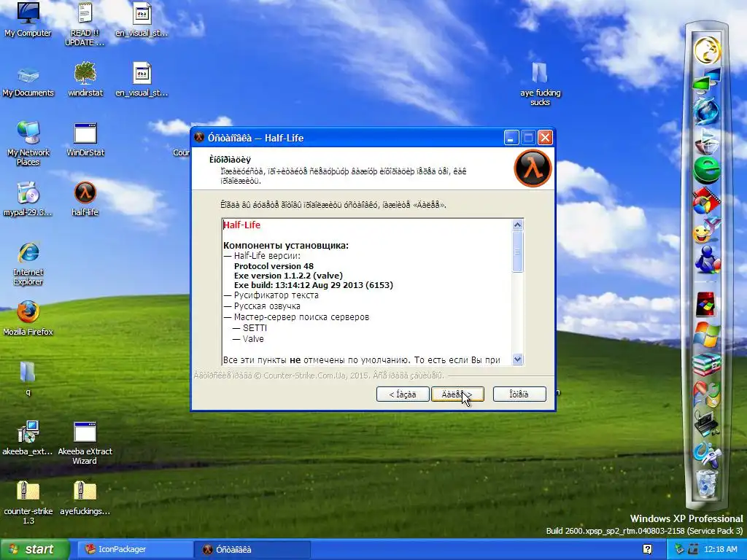Click the blue globe browser dock icon

(x=707, y=110)
